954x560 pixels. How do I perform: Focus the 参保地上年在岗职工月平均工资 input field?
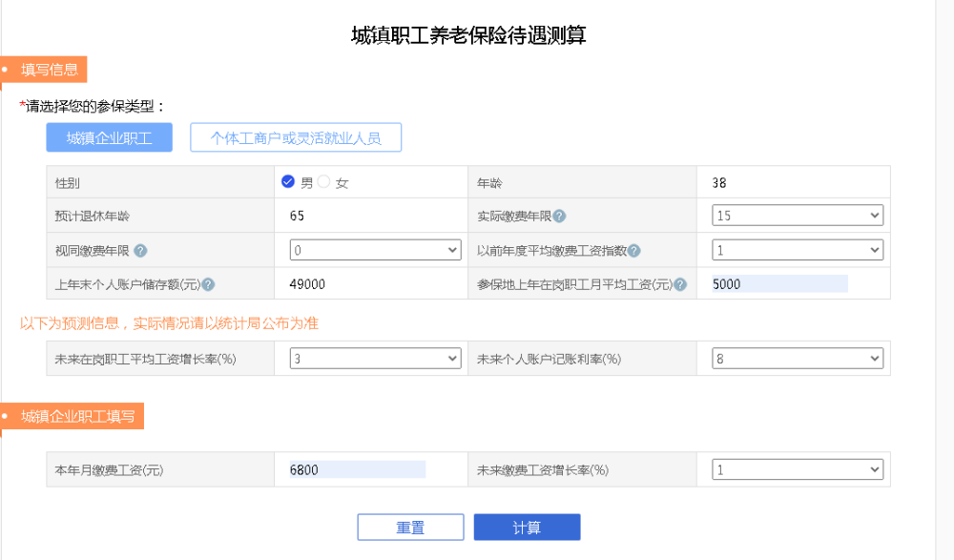(779, 284)
